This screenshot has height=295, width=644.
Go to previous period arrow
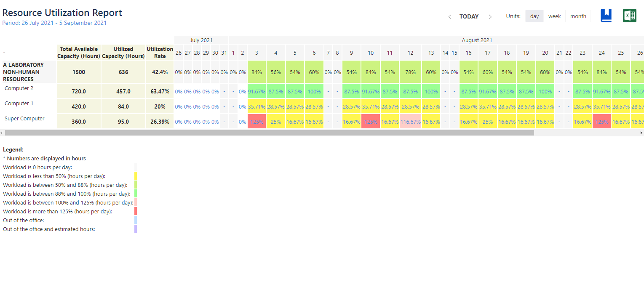click(x=450, y=17)
